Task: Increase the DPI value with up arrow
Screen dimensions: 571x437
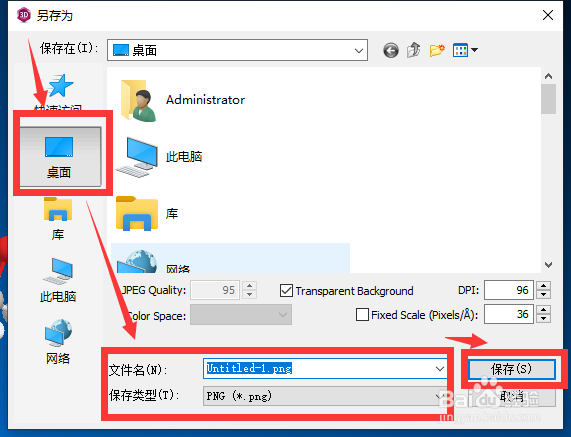Action: tap(544, 286)
